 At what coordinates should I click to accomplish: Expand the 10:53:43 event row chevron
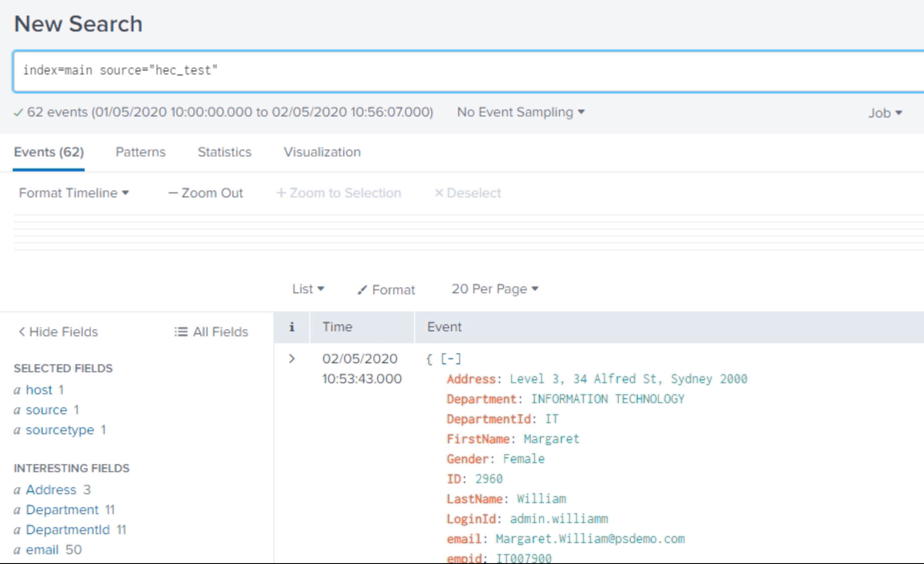(292, 359)
